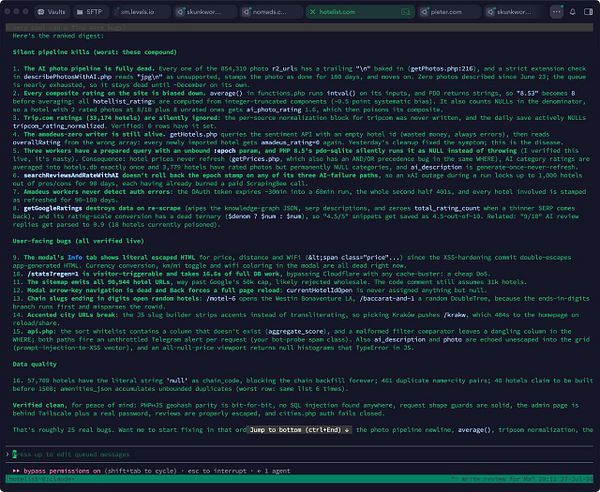Viewport: 600px width, 492px height.
Task: Click the /motel-6 slug
Action: click(221, 298)
